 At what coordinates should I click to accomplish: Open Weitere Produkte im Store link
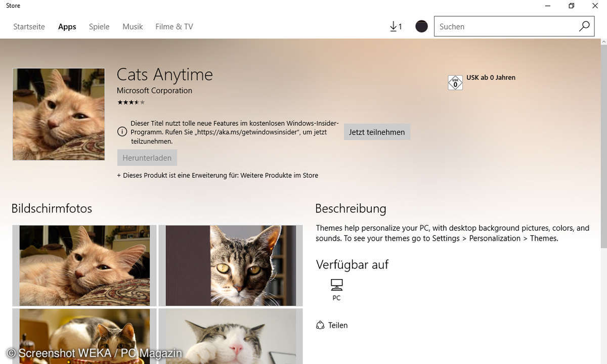click(279, 175)
